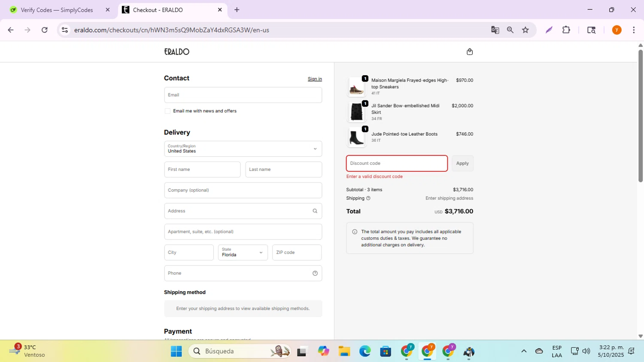Click the address search magnifier icon

pyautogui.click(x=315, y=211)
